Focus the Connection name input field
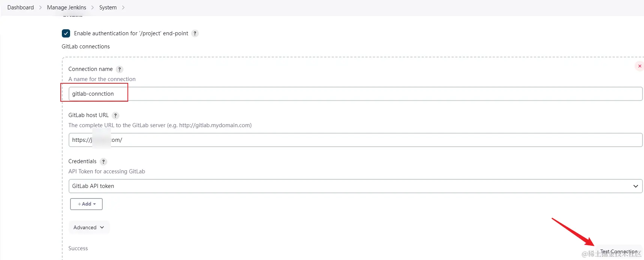The height and width of the screenshot is (260, 644). tap(355, 94)
